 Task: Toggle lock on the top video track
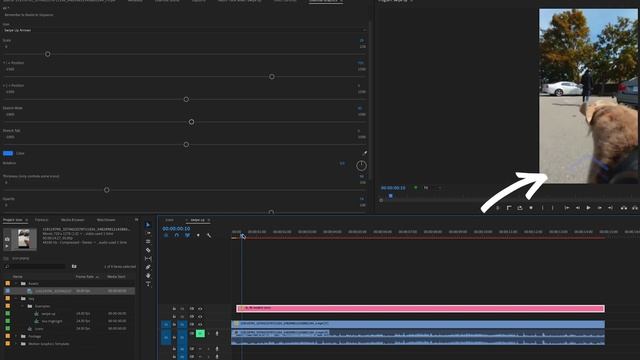[x=174, y=309]
